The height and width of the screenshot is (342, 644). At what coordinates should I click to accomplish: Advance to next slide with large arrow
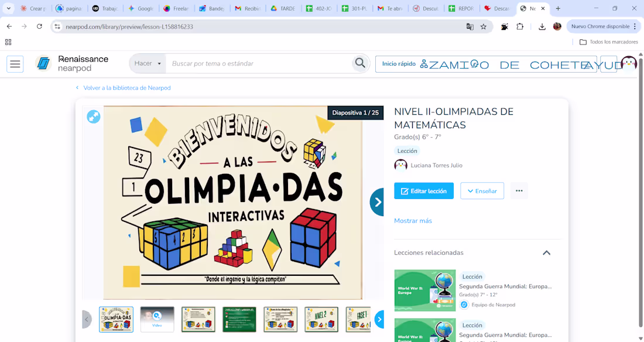coord(377,202)
